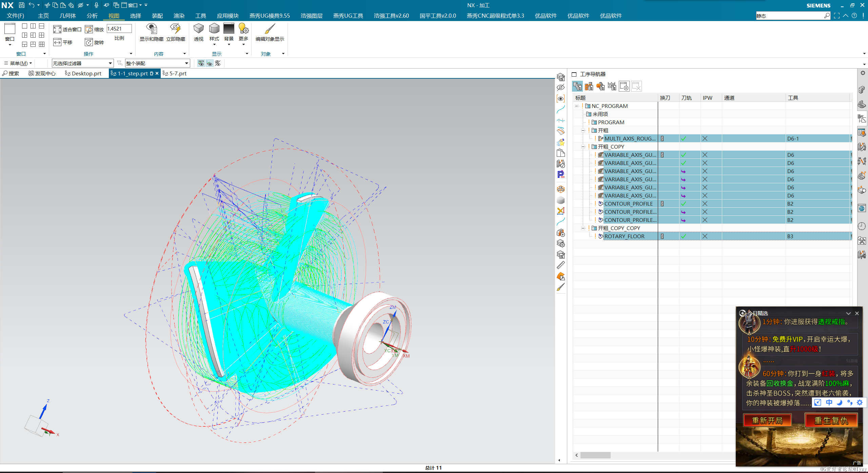
Task: Switch navigator to Machining Method view
Action: coord(612,86)
